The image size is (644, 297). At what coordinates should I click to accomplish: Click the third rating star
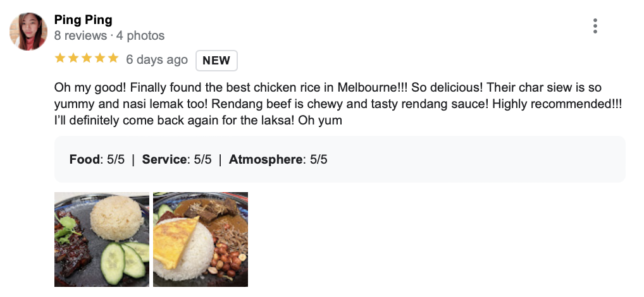coord(87,59)
